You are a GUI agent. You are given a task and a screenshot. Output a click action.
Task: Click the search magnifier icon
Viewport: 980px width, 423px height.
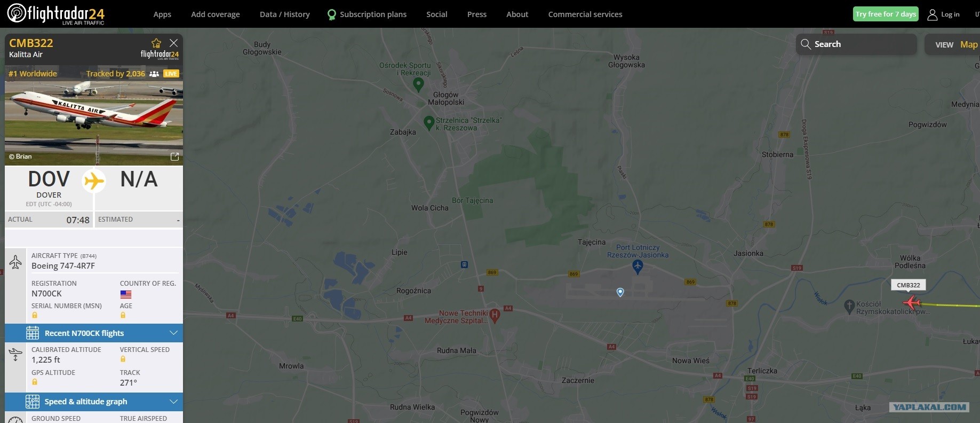[806, 44]
